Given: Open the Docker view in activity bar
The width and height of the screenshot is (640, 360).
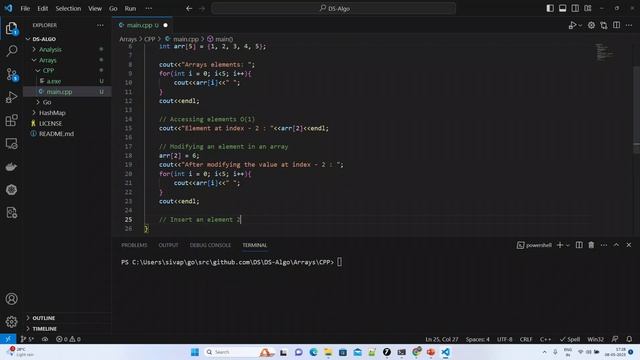Looking at the screenshot, I should [x=11, y=167].
